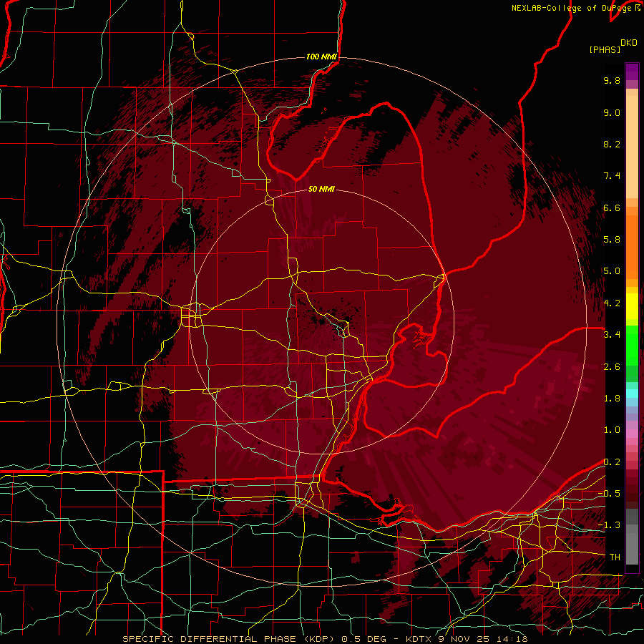The height and width of the screenshot is (644, 644).
Task: Click "SPECIFIC DIFFERENTIAL PHASE" in the bottom caption
Action: pyautogui.click(x=210, y=639)
